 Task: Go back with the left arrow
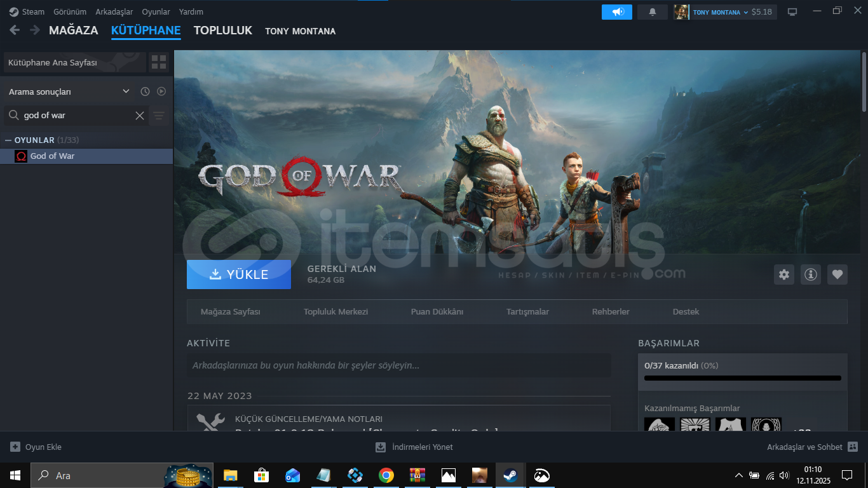click(15, 30)
